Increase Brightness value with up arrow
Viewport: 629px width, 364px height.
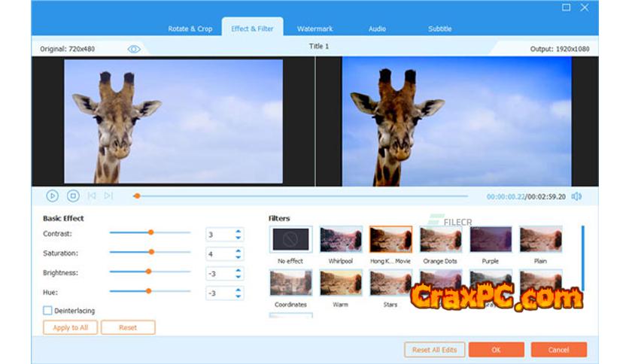click(239, 269)
